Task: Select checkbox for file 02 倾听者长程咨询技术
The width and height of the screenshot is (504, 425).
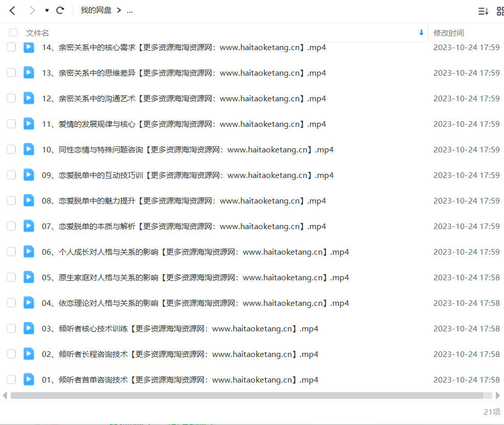Action: click(x=11, y=354)
